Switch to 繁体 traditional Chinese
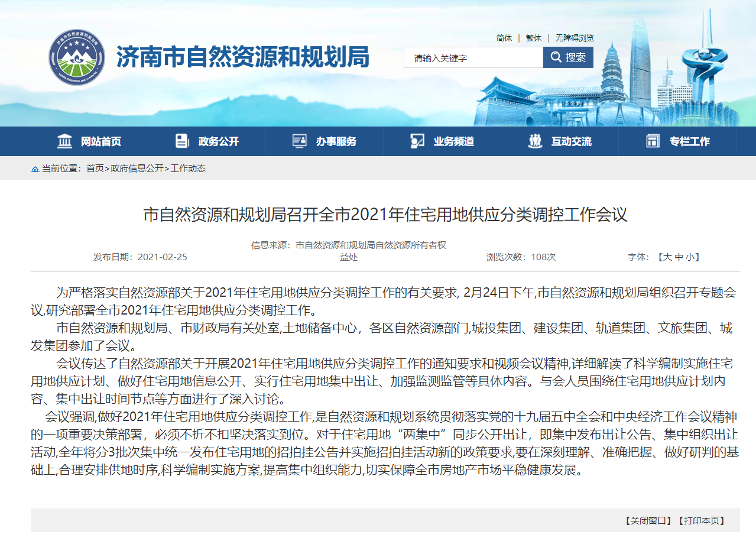The image size is (756, 541). (534, 38)
